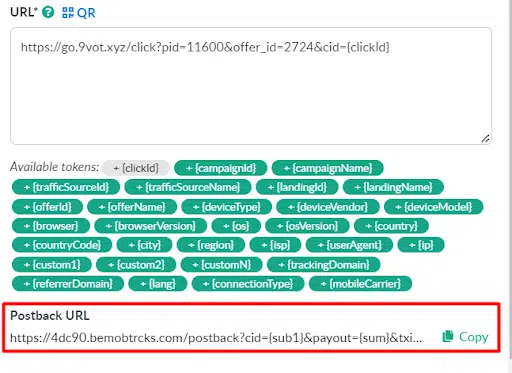The image size is (512, 373).
Task: Insert the {countryCode} token
Action: (62, 245)
